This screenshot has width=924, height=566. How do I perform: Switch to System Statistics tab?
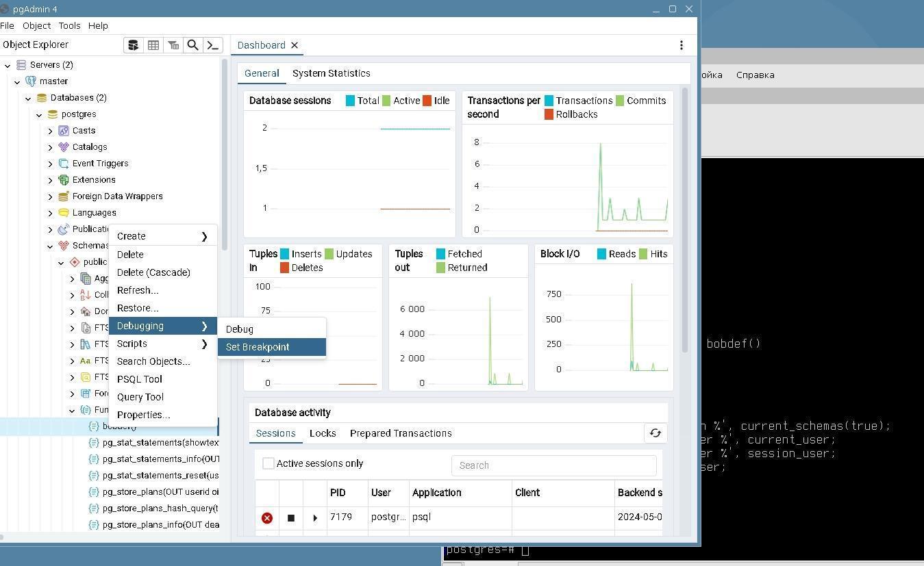[x=331, y=73]
